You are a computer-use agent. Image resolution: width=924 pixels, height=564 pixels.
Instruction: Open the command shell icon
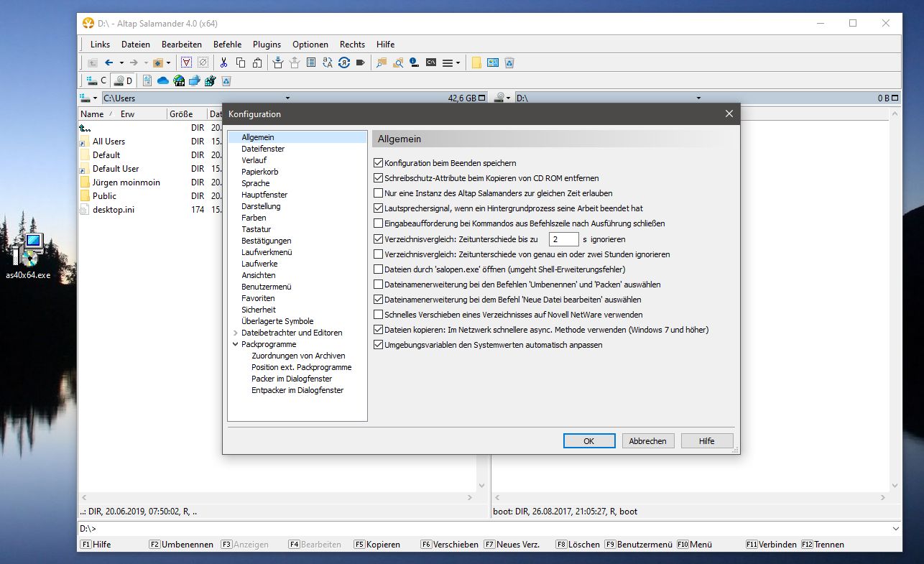(431, 63)
